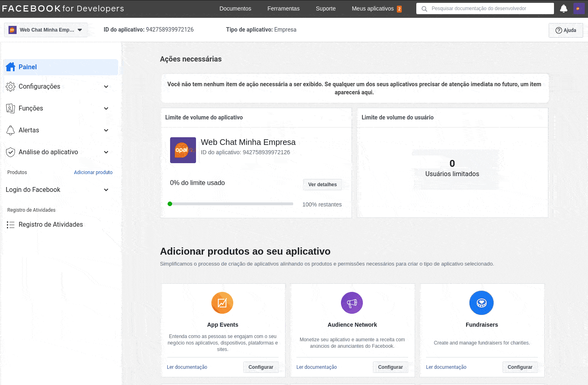Click the search magnifier icon
588x385 pixels.
[x=424, y=9]
